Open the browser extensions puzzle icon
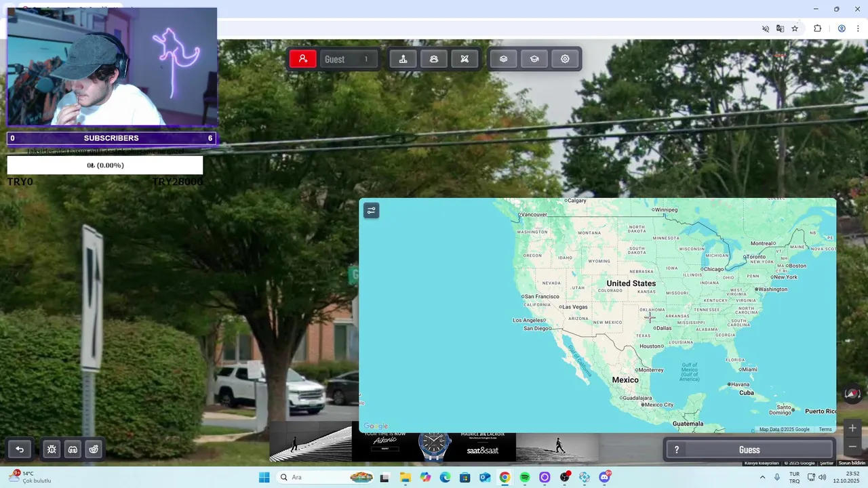 pos(817,28)
